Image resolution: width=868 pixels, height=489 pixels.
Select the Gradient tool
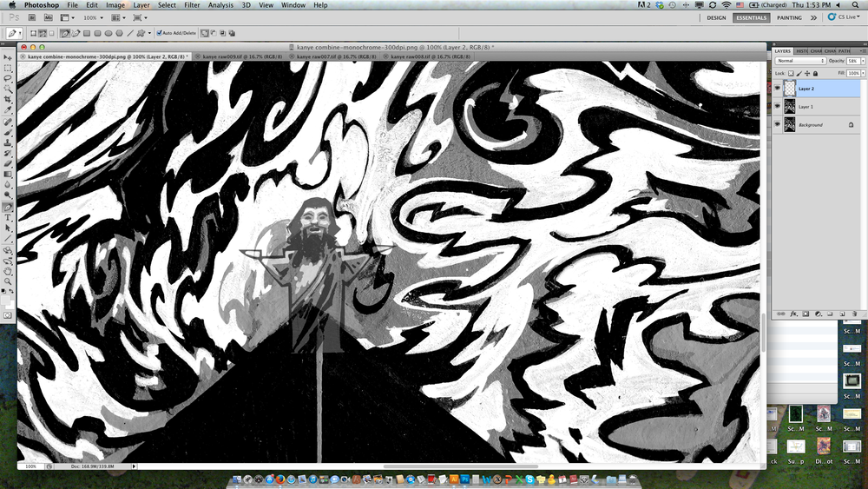pos(8,175)
